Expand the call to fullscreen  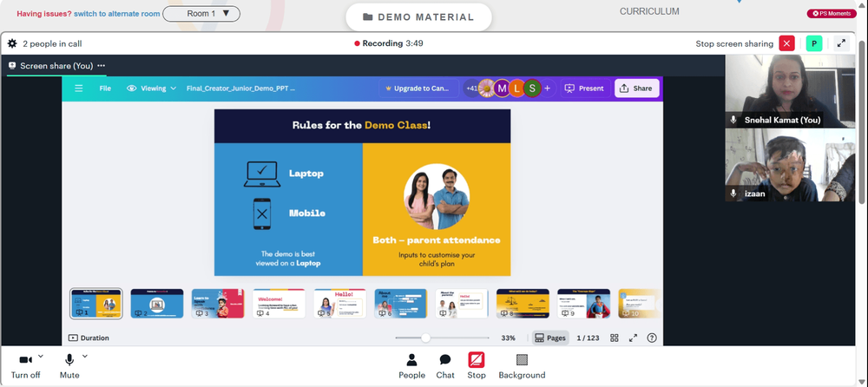[x=841, y=43]
